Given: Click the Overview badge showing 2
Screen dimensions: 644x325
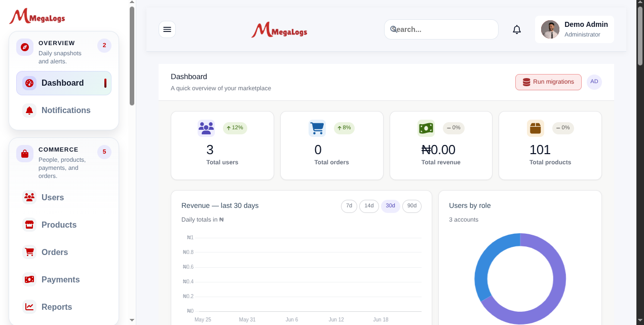Looking at the screenshot, I should point(104,46).
